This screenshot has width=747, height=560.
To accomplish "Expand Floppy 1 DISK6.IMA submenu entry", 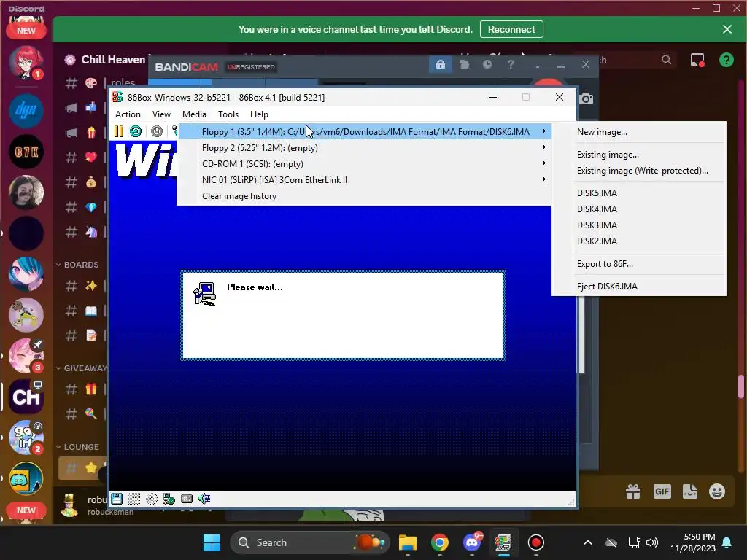I will [364, 131].
